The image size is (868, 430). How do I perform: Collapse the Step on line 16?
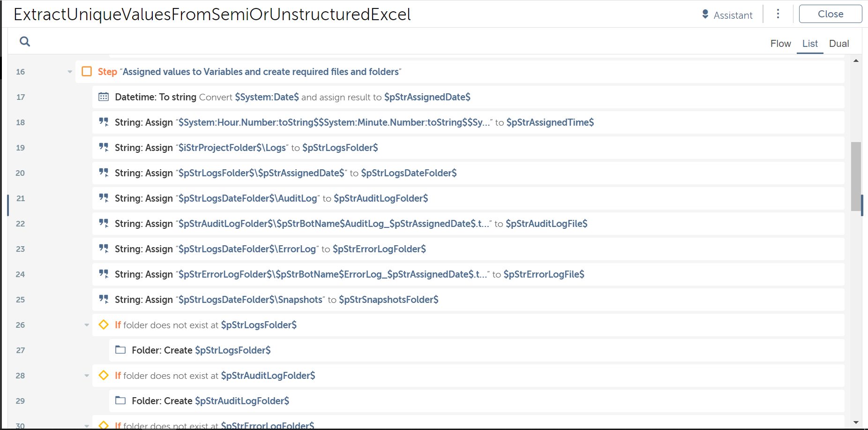[x=70, y=72]
